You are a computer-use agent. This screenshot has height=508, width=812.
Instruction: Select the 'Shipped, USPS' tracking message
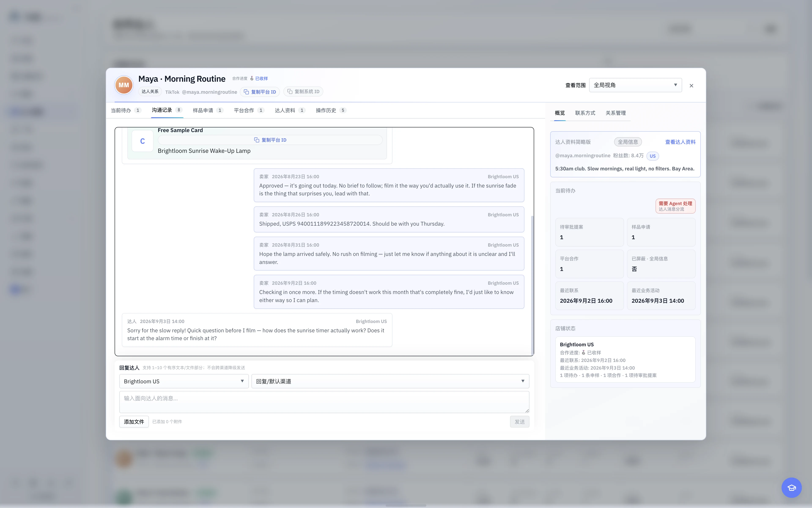pos(389,219)
